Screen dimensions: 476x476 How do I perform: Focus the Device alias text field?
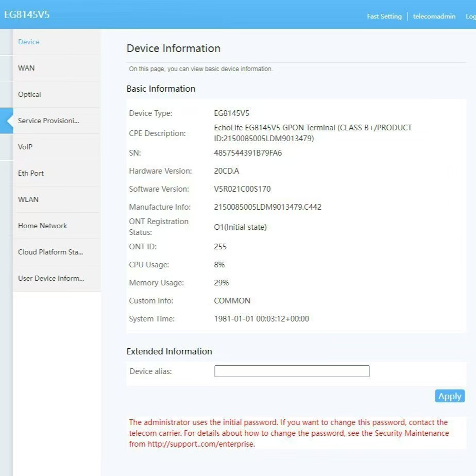(292, 371)
